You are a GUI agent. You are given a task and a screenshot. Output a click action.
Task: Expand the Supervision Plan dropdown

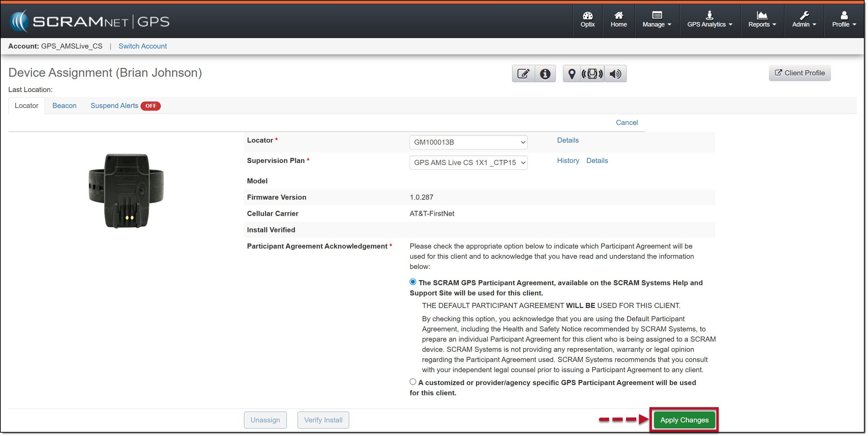point(468,163)
